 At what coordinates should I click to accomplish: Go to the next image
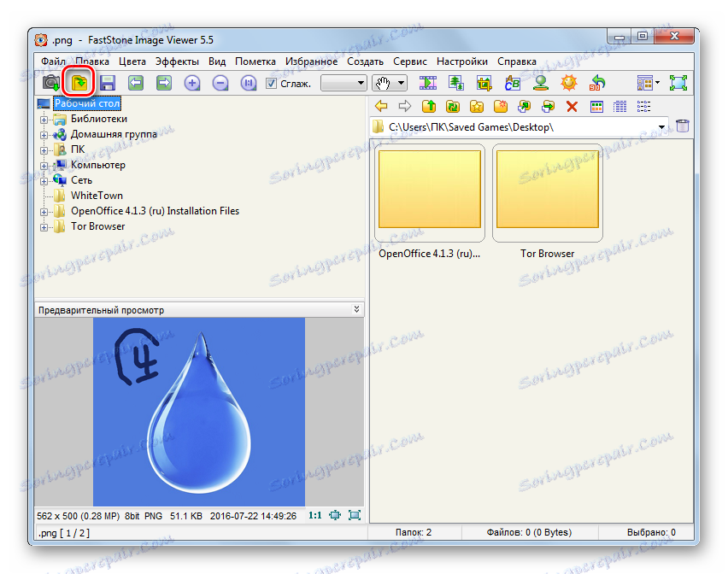pos(164,83)
